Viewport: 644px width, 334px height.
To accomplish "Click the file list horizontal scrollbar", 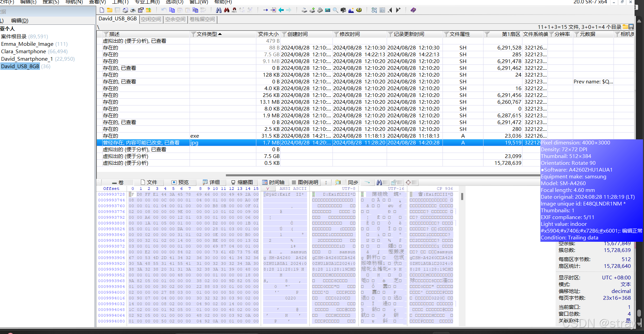I will point(383,175).
